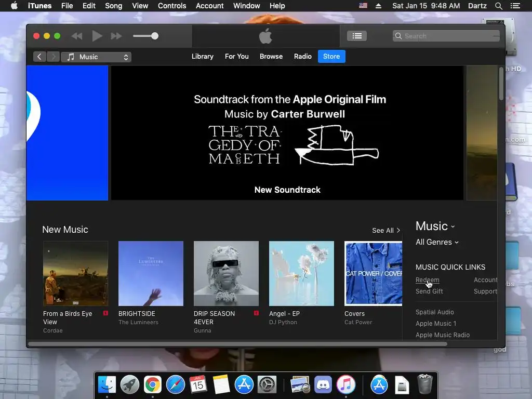
Task: Open BRIGHTSIDE album cover
Action: pyautogui.click(x=151, y=273)
